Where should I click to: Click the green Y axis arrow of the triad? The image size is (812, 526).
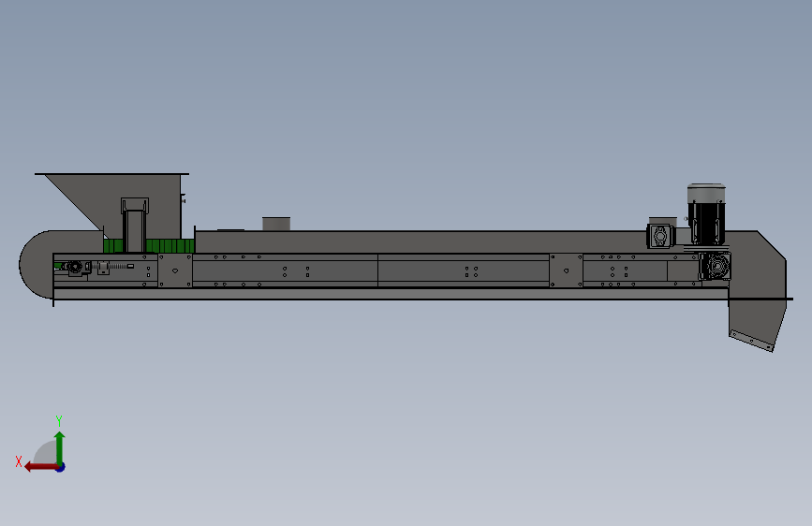pos(60,447)
